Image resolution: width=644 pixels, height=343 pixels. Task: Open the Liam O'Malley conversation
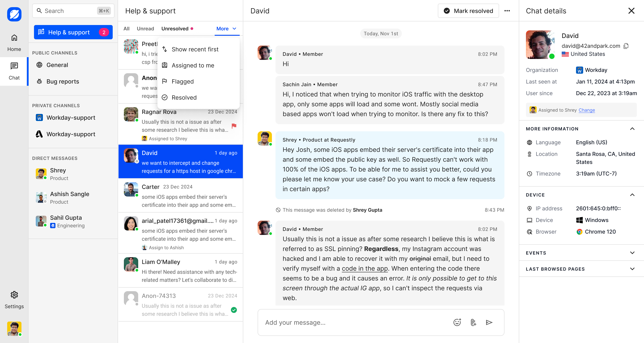pos(180,270)
